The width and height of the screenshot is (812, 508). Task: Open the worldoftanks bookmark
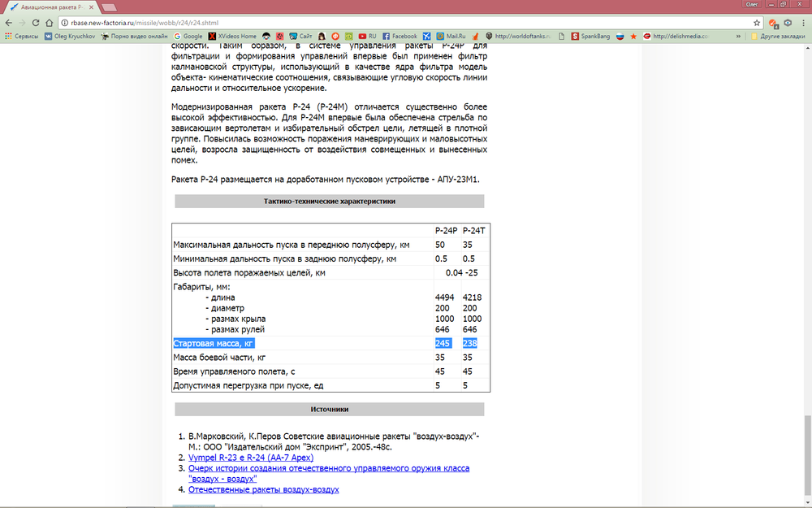(x=518, y=37)
